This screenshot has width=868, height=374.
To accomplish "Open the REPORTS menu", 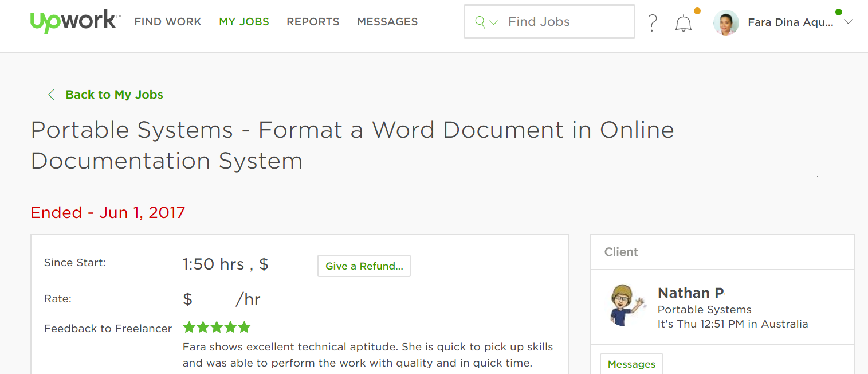I will (313, 21).
